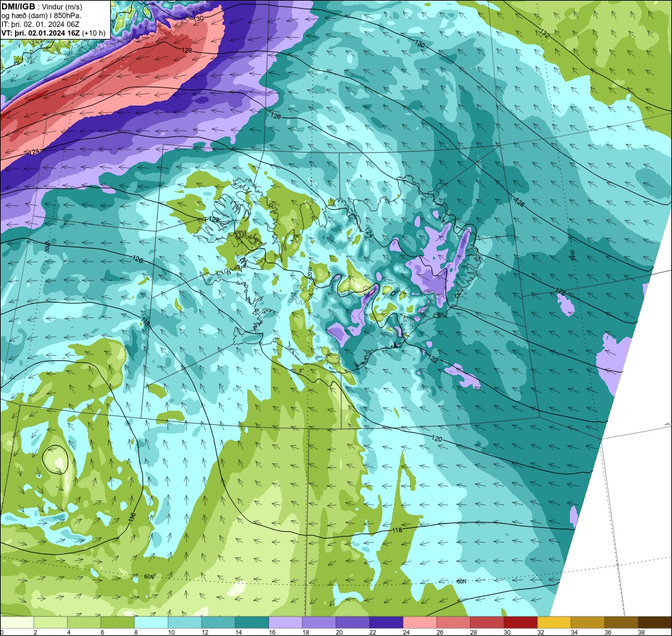Click the 32–34 m/s yellow-orange legend swatch

tap(554, 623)
